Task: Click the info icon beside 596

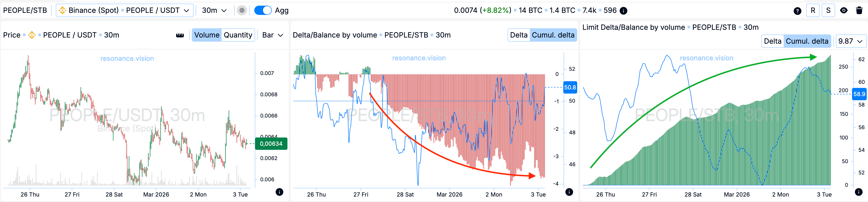Action: tap(624, 11)
